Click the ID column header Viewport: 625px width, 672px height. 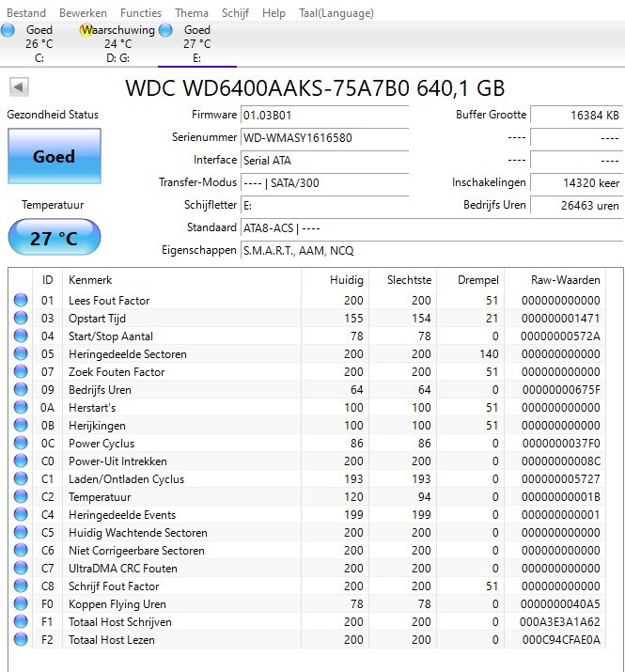pyautogui.click(x=48, y=280)
